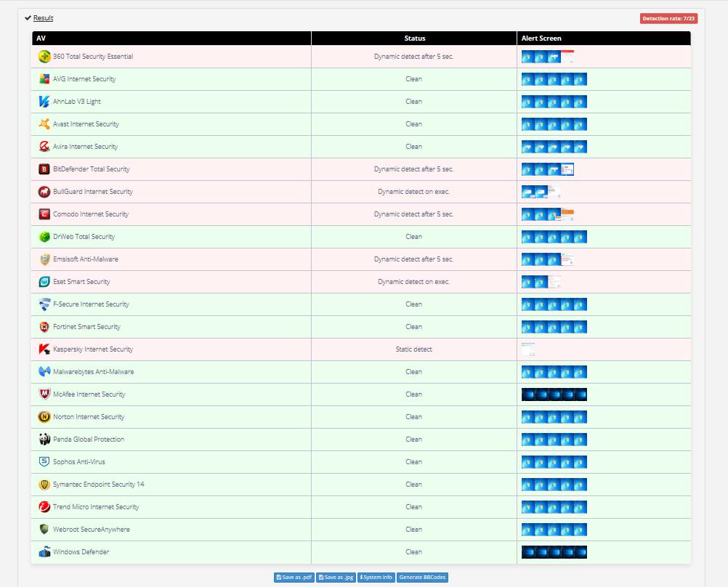Viewport: 728px width, 587px height.
Task: Select Emsisoft's "Dynamic detect after 5 sec." status
Action: [x=413, y=259]
